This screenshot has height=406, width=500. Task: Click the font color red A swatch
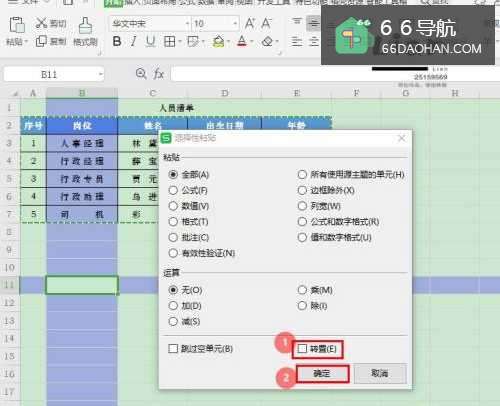pyautogui.click(x=242, y=42)
